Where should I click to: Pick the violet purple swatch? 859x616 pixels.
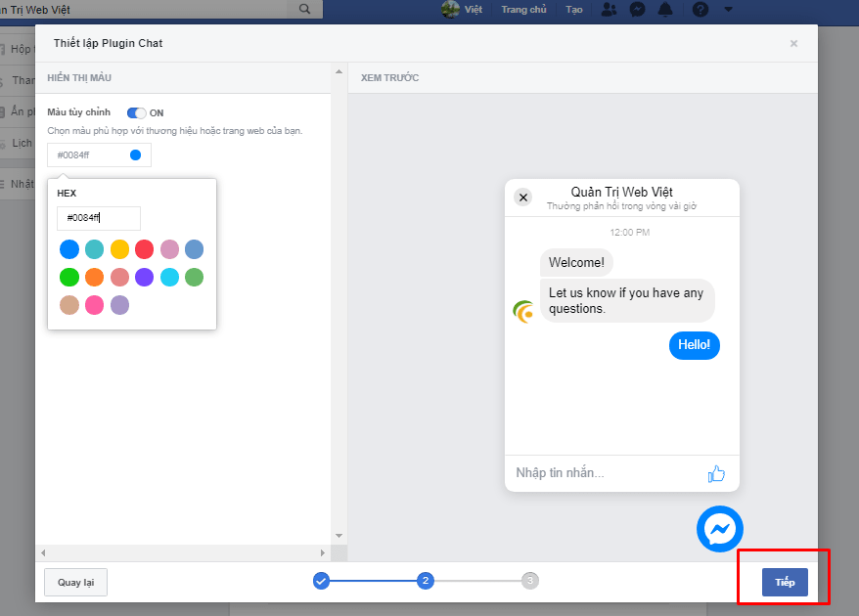coord(144,277)
